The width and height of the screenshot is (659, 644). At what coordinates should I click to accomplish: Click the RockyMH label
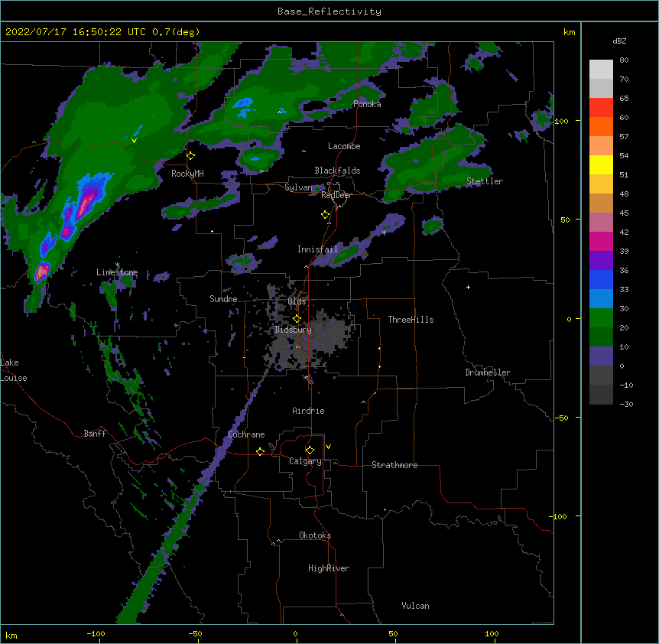[187, 174]
